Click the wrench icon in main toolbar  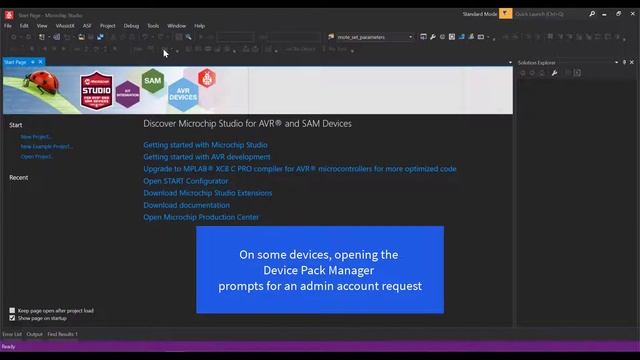click(x=433, y=37)
